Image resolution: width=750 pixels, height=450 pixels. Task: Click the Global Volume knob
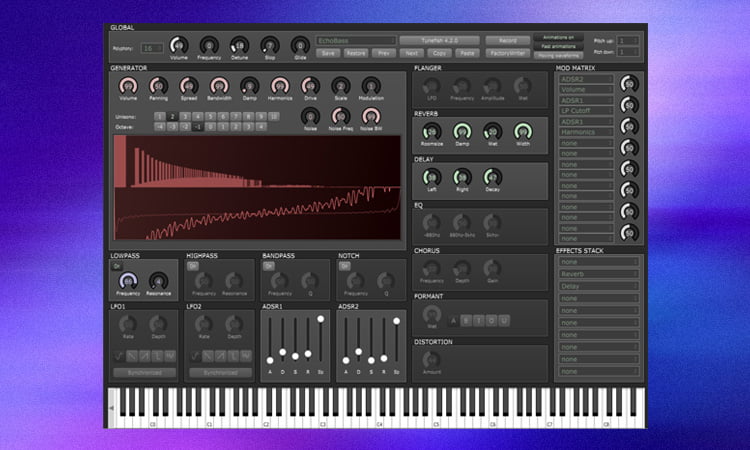click(x=179, y=45)
